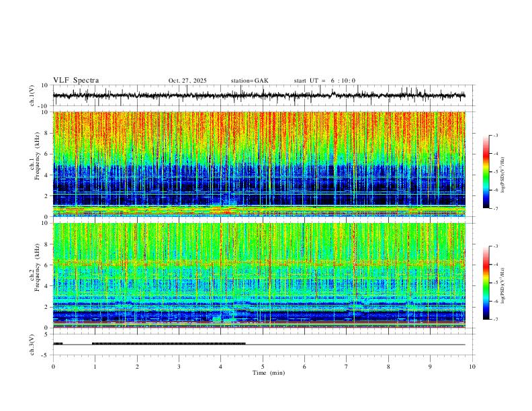The height and width of the screenshot is (411, 532).
Task: Click inside the ch.2 spectrogram panel
Action: point(259,275)
